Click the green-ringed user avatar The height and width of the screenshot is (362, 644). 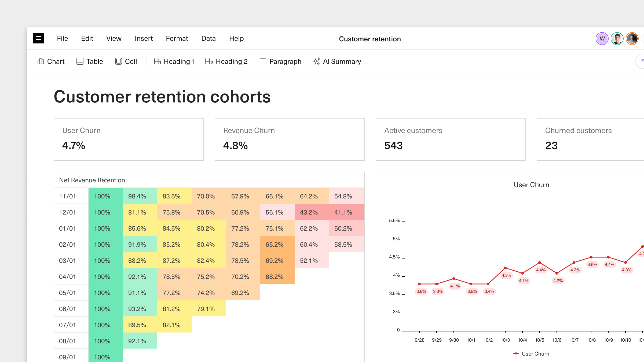point(617,39)
